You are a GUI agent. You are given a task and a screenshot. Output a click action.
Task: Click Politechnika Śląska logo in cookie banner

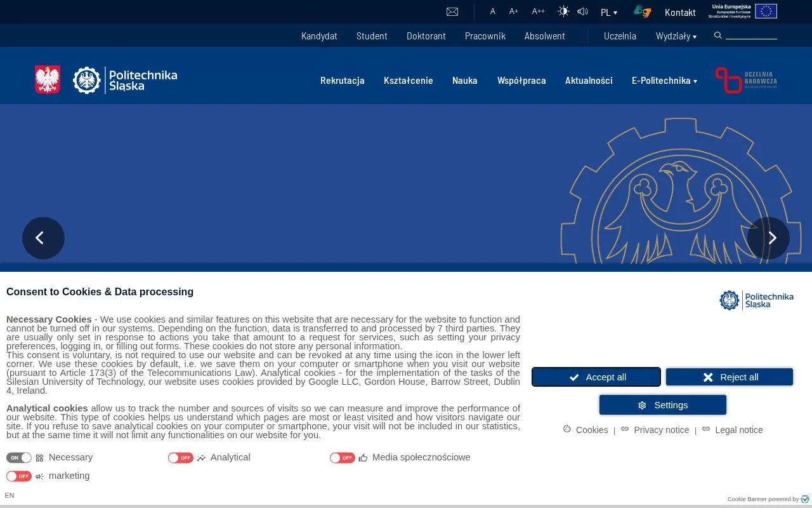tap(756, 300)
